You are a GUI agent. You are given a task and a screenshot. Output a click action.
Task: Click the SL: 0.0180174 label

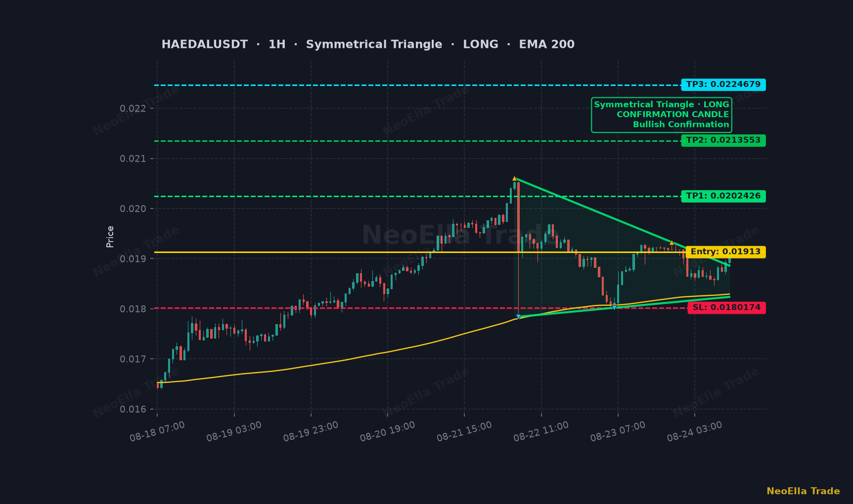(x=726, y=308)
